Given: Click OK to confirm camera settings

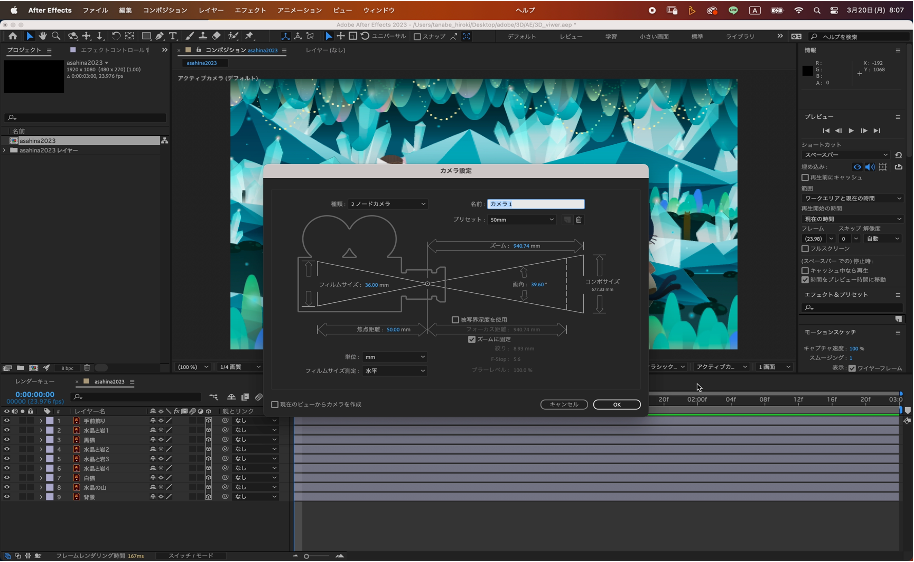Looking at the screenshot, I should 616,404.
